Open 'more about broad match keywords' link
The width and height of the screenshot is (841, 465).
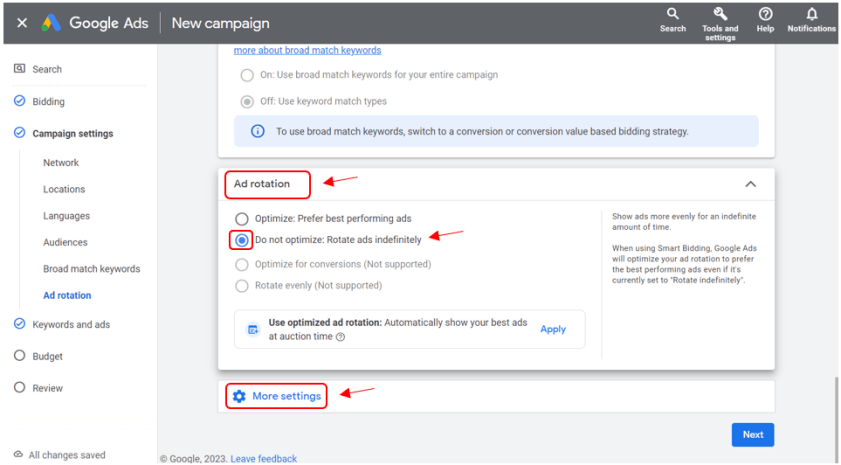pyautogui.click(x=307, y=50)
